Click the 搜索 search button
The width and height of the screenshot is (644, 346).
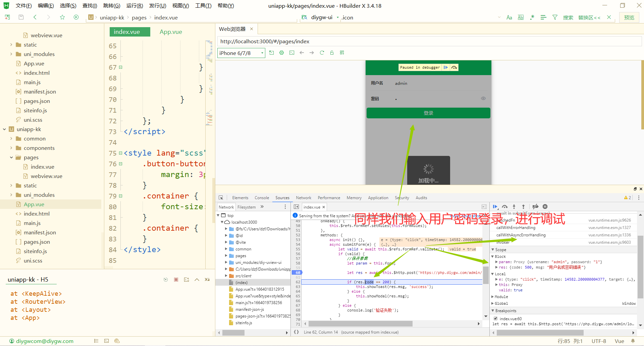tap(568, 18)
